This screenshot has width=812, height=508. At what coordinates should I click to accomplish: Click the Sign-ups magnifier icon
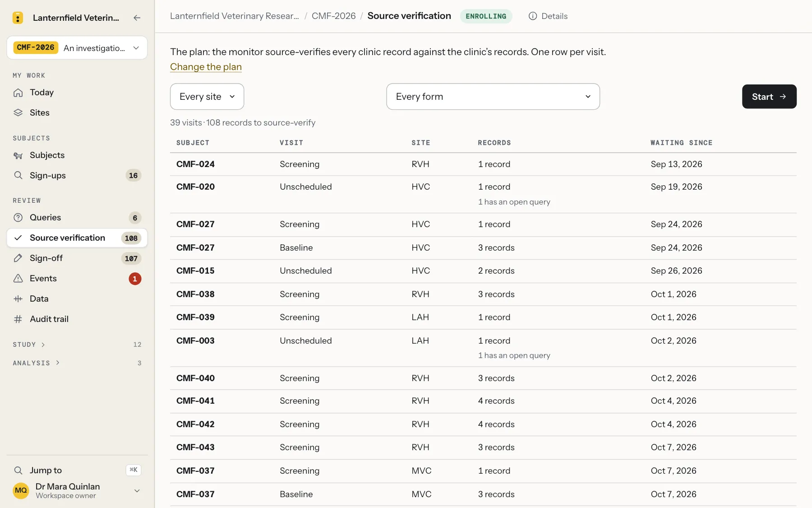coord(18,176)
